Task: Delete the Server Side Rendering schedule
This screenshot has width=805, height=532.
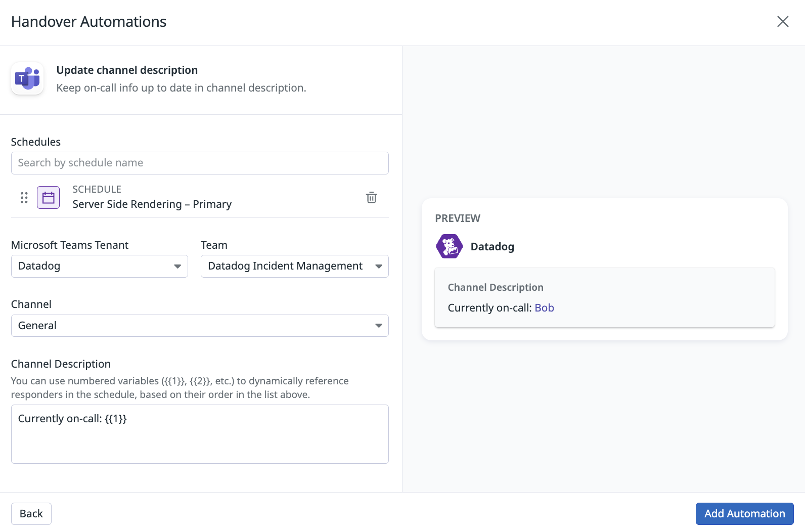Action: tap(371, 197)
